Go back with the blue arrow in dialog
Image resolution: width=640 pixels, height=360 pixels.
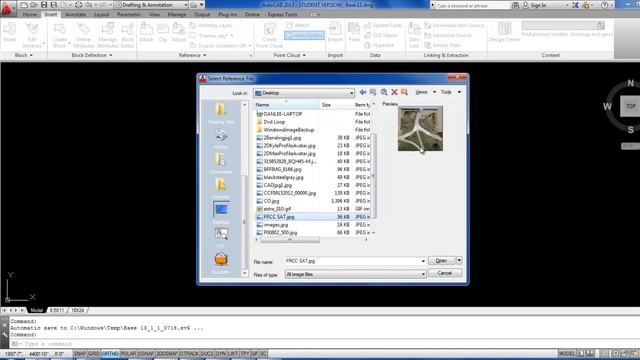click(x=362, y=92)
